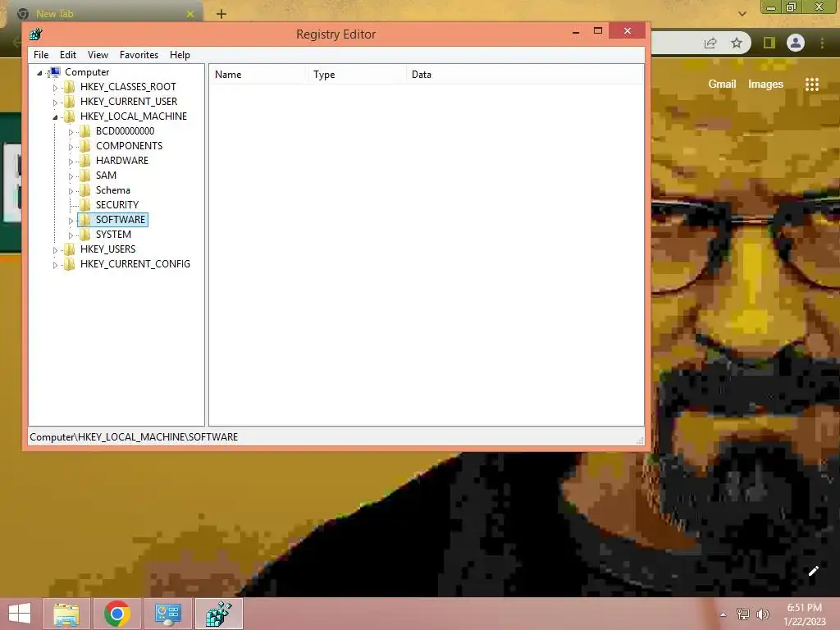Select the HKEY_CLASSES_ROOT label
This screenshot has width=840, height=630.
[x=128, y=87]
